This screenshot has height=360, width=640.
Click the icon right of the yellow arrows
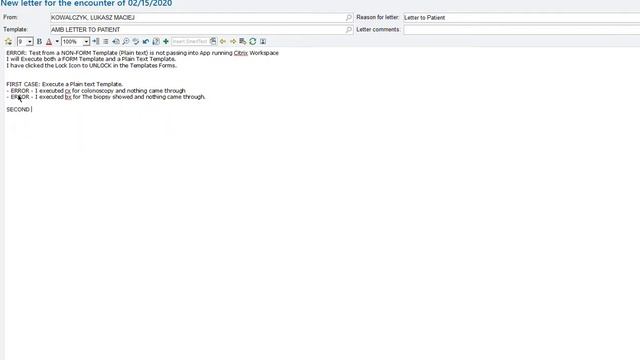click(242, 41)
